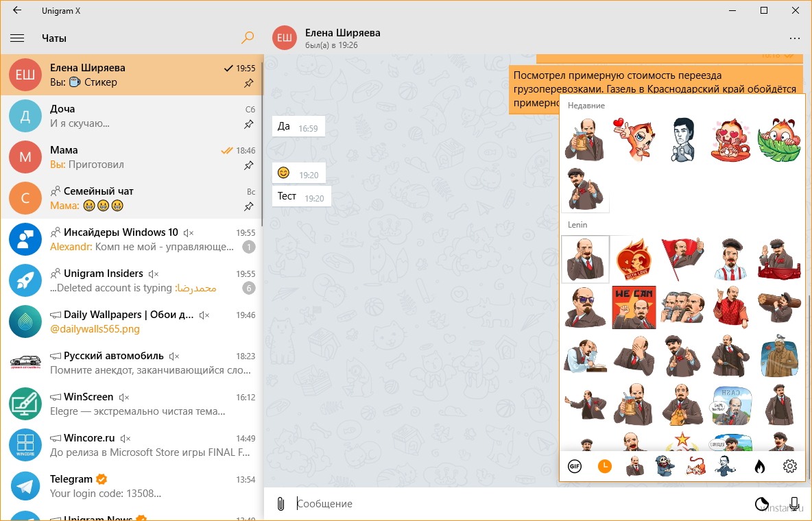Click the Недавние recent stickers header
Image resolution: width=812 pixels, height=521 pixels.
pos(586,105)
